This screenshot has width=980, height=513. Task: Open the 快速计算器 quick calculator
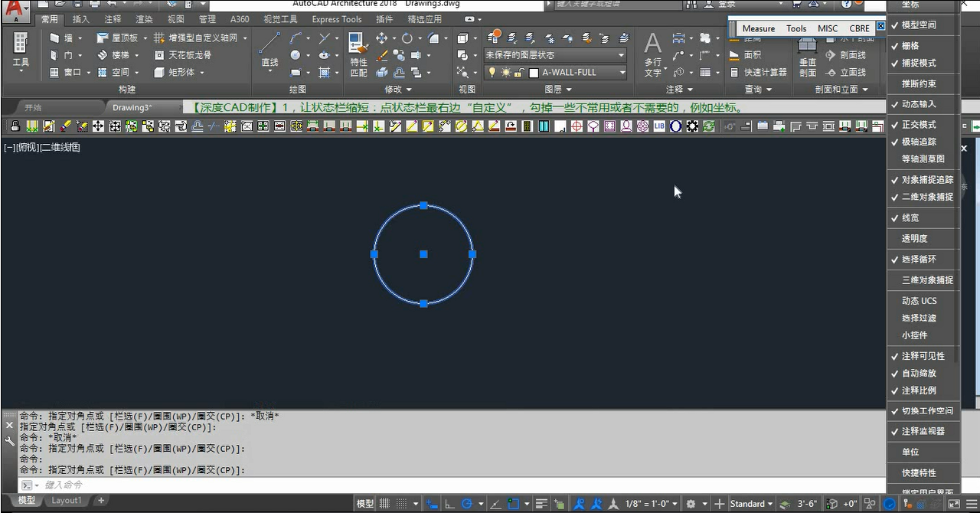756,72
